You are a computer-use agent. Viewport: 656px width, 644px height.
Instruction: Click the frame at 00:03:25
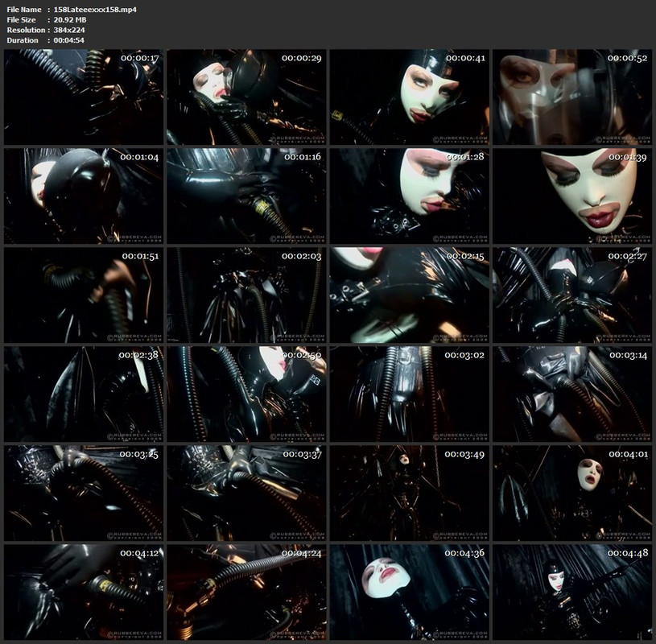[x=84, y=493]
